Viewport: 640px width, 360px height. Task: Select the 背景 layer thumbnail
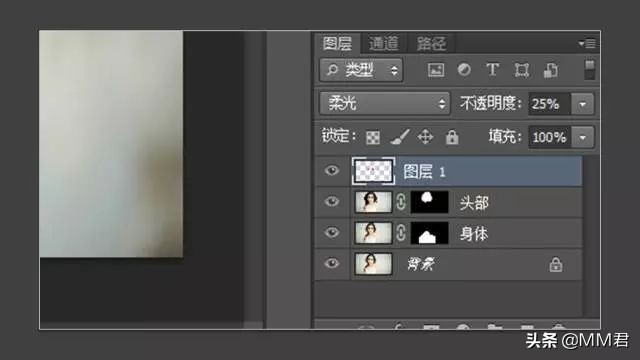[373, 264]
